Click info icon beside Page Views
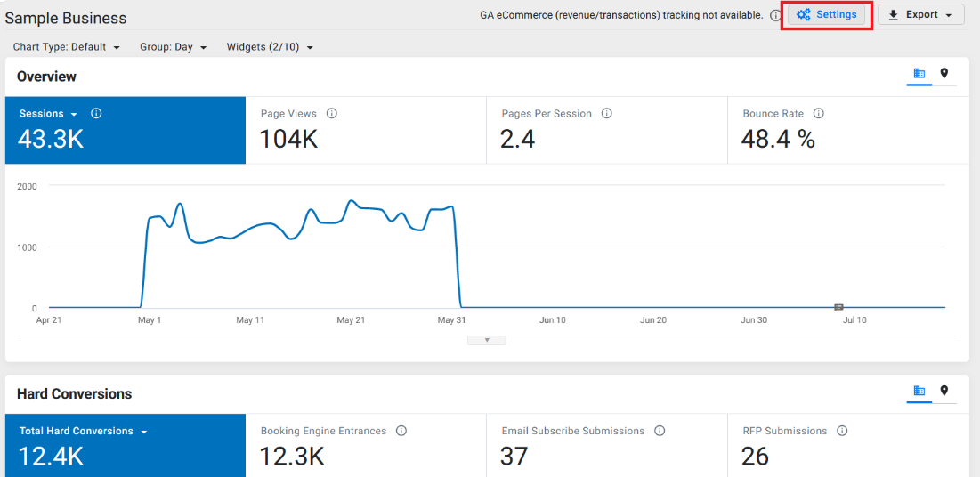 [x=332, y=114]
